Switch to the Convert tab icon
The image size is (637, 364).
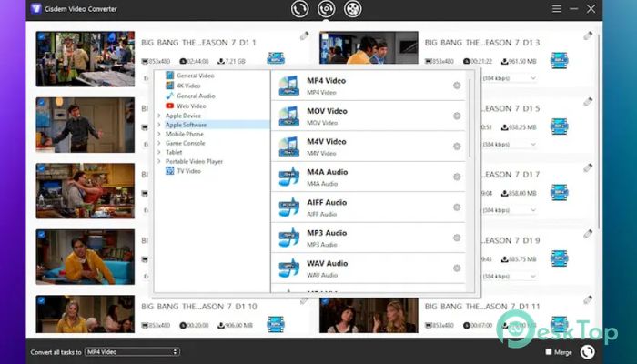[299, 9]
